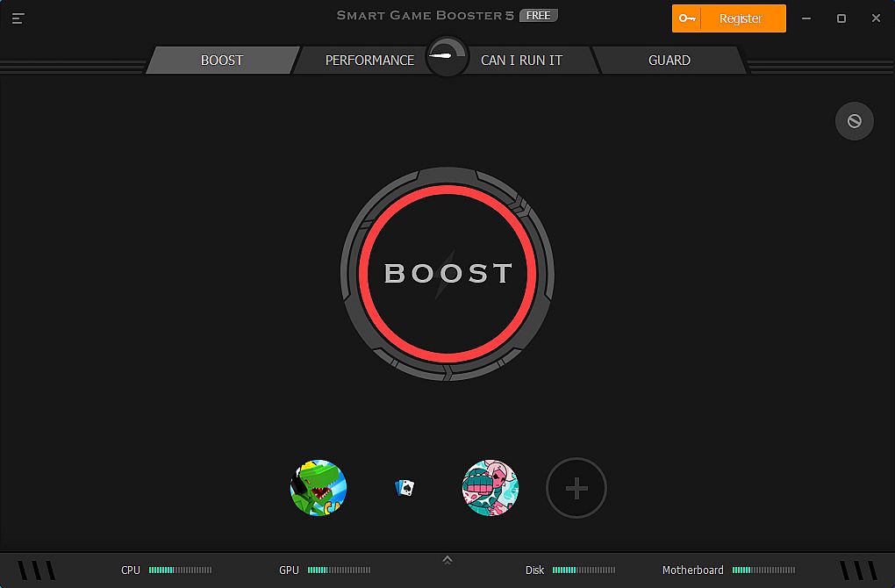Click the GPU label

(x=289, y=570)
